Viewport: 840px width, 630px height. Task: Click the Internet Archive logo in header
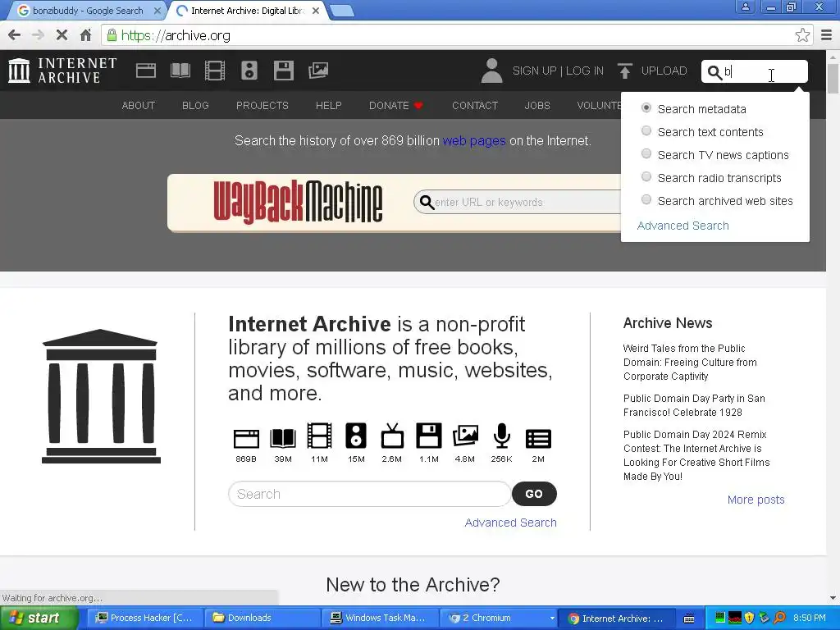tap(62, 71)
